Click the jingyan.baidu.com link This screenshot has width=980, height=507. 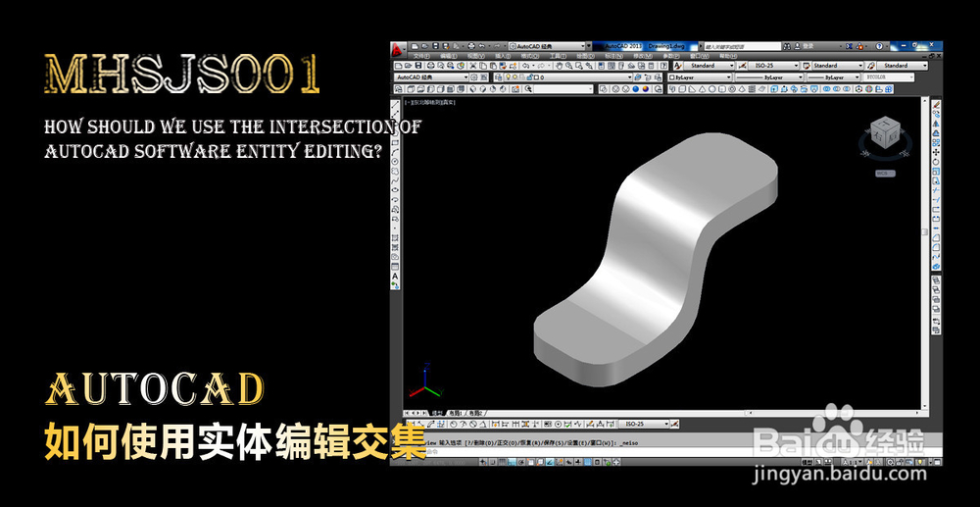(x=840, y=475)
